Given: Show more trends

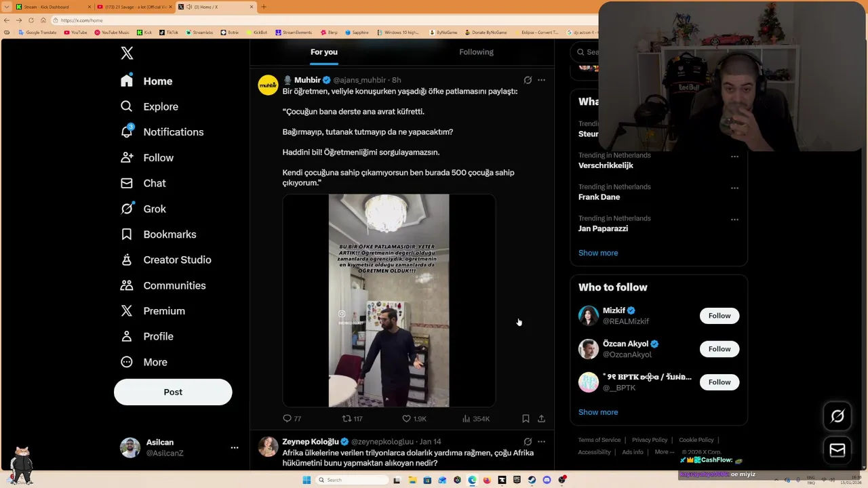Looking at the screenshot, I should tap(598, 253).
